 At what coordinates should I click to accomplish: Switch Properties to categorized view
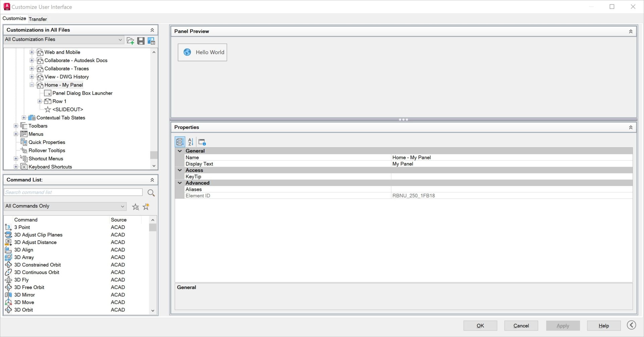coord(179,142)
